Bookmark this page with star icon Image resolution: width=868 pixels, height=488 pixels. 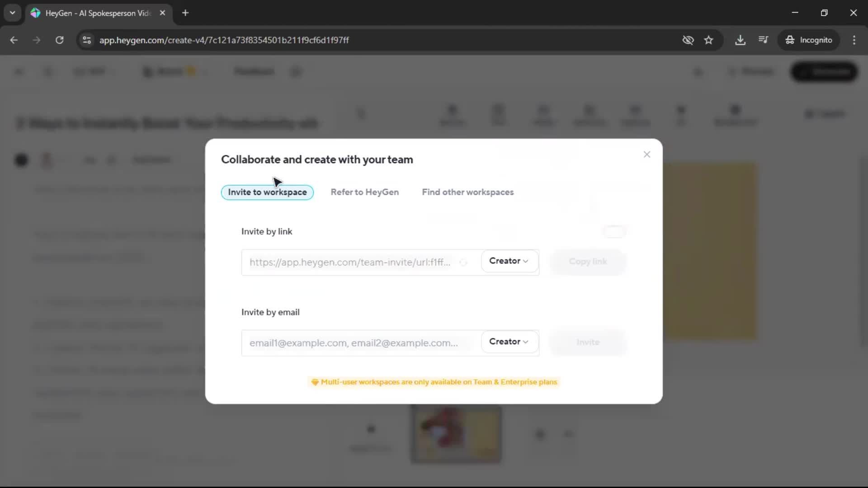click(708, 40)
